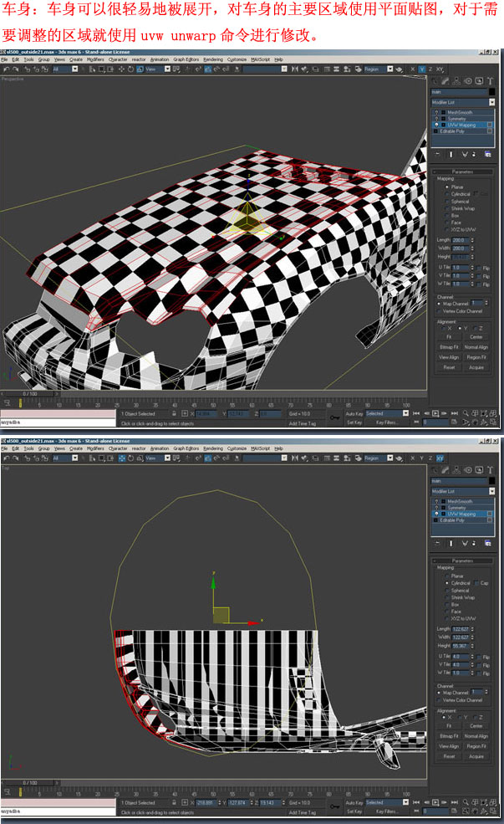Open Rendering menu in the Top-view window
This screenshot has height=824, width=504.
[x=213, y=448]
